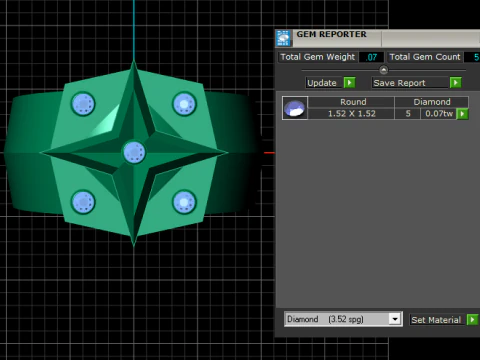
Task: Select the bottom-right gem on the ring
Action: point(184,202)
